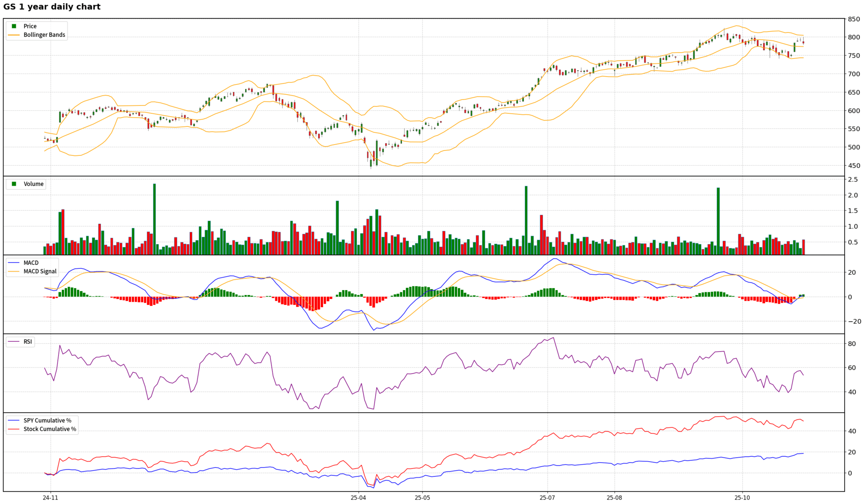Click the green Volume legend marker
Screen dimensions: 865x504
[14, 184]
